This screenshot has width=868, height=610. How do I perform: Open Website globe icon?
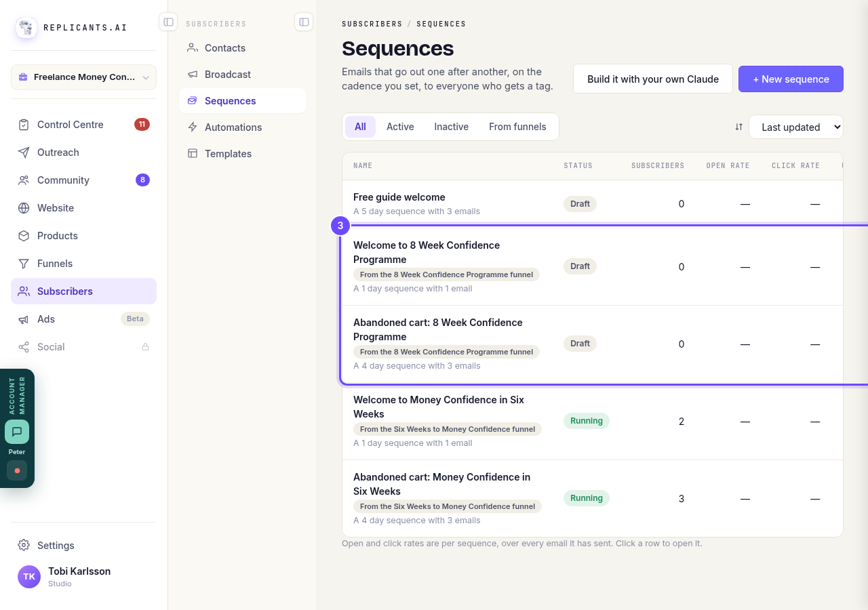24,208
